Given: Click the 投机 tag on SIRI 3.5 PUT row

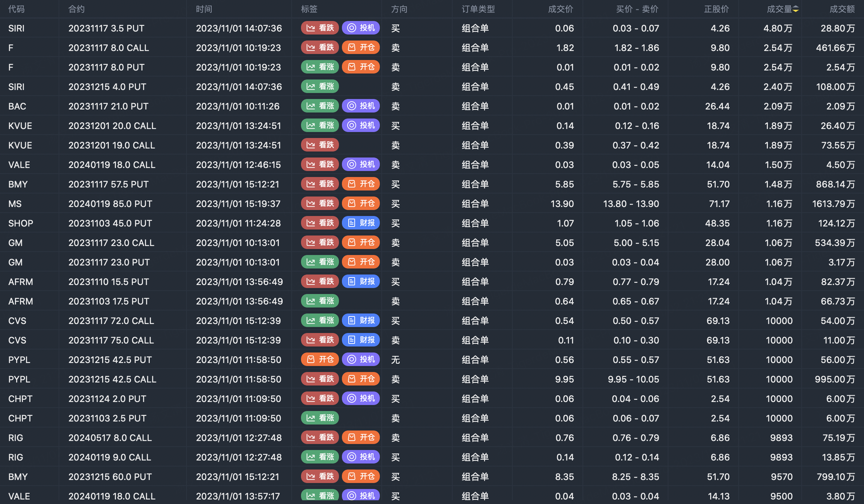Looking at the screenshot, I should [x=361, y=28].
